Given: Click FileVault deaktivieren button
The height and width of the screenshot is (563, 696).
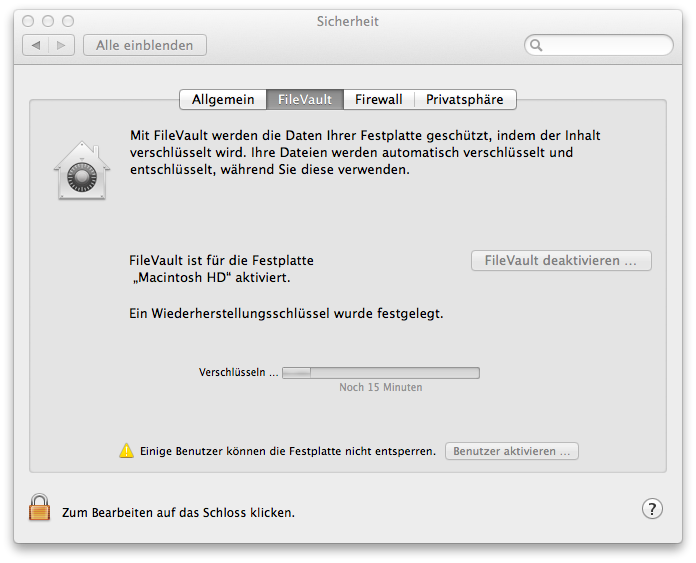Looking at the screenshot, I should tap(561, 261).
